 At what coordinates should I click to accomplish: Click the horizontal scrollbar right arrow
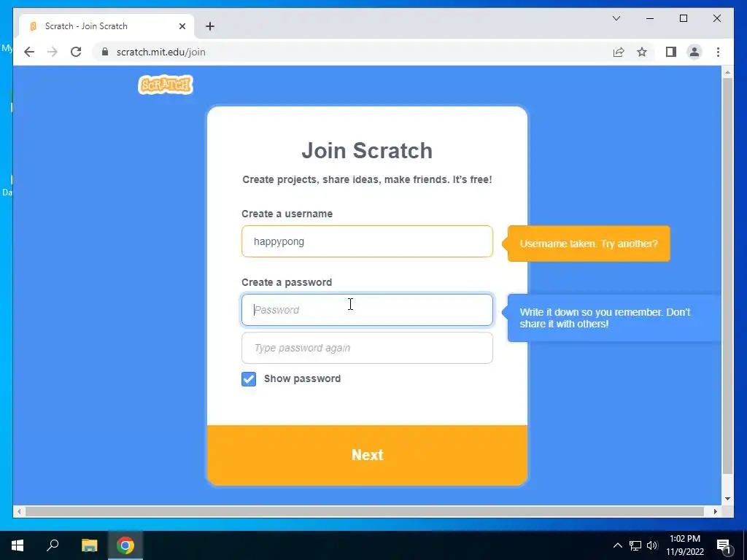(x=715, y=511)
